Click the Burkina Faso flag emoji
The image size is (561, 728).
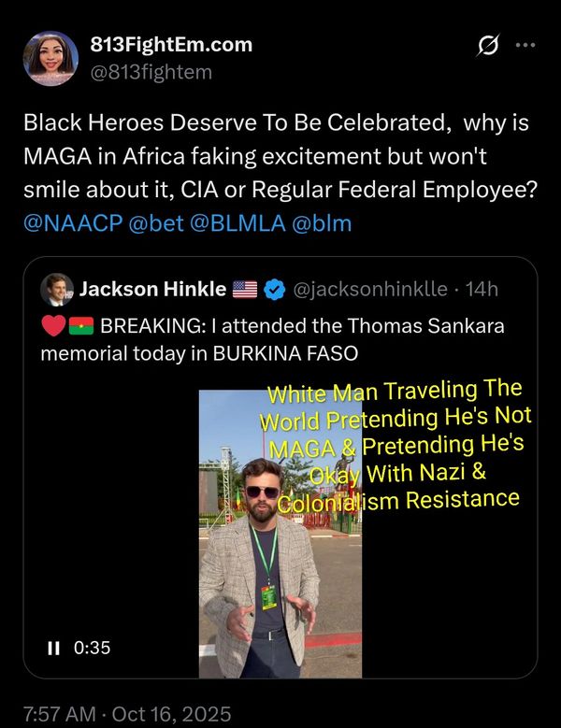click(81, 326)
